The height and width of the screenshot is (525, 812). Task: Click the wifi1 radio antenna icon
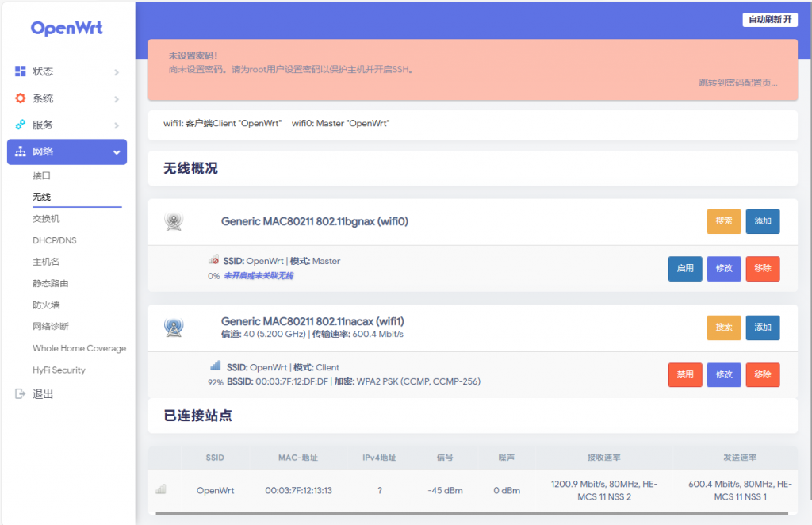pos(174,328)
